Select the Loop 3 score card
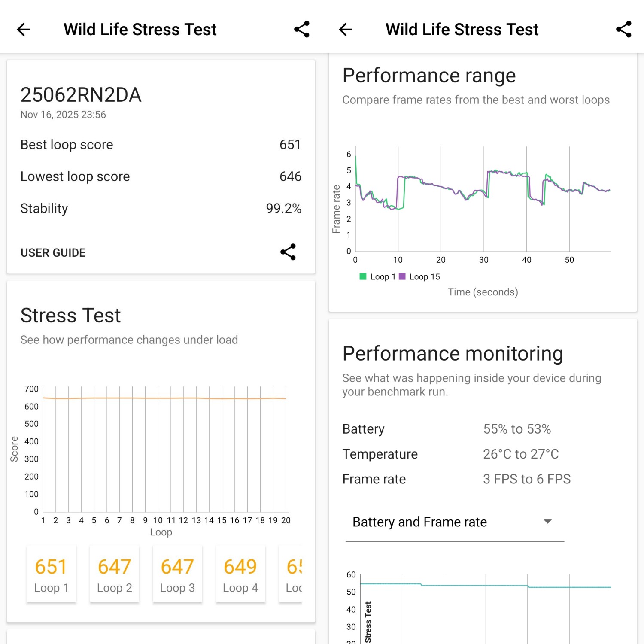644x644 pixels. pos(177,574)
